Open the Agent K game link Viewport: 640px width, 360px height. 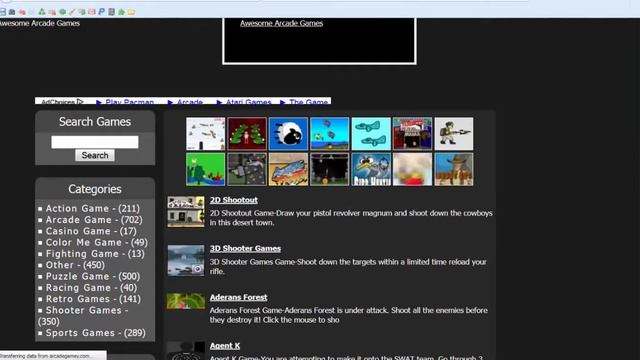coord(225,346)
